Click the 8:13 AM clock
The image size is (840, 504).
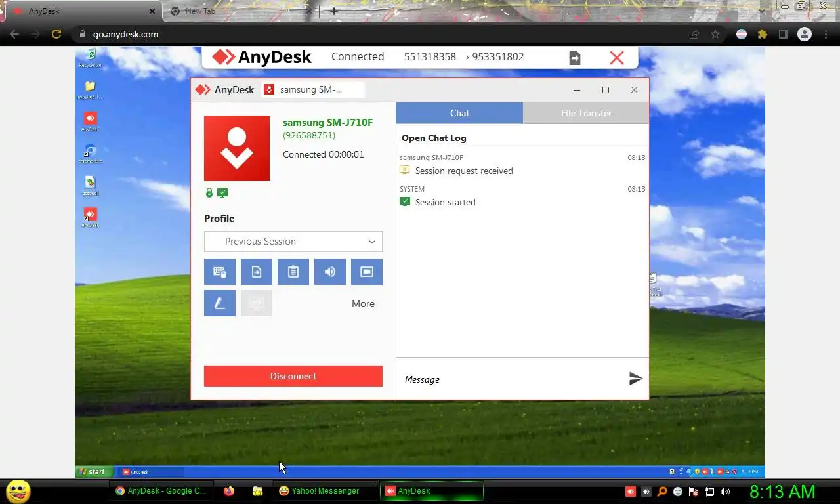(782, 492)
